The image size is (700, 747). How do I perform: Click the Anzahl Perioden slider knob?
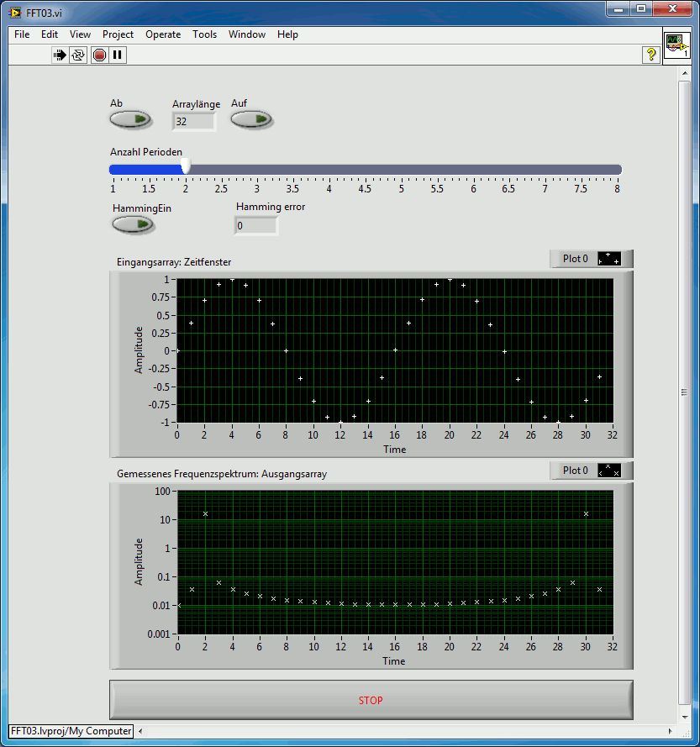pyautogui.click(x=186, y=167)
